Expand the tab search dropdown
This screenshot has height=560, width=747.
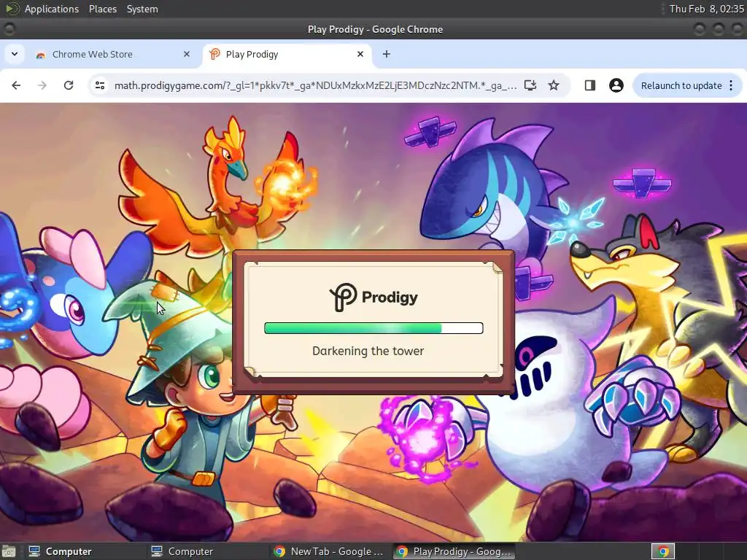[x=15, y=54]
